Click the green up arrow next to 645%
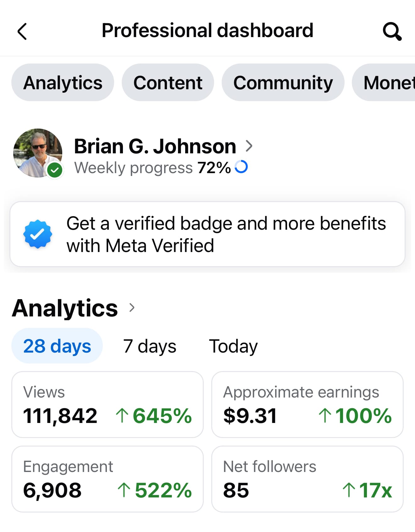This screenshot has height=532, width=415. [122, 415]
